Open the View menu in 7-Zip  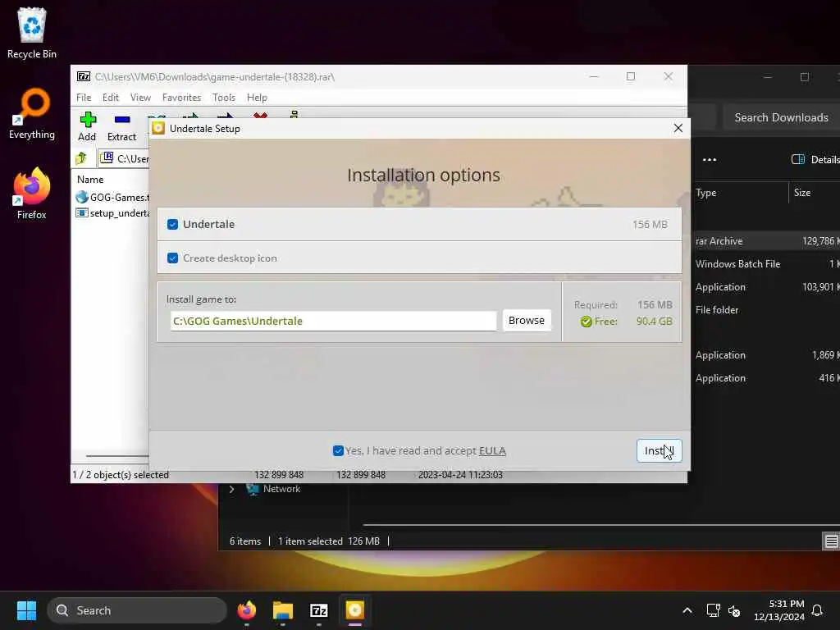[140, 98]
